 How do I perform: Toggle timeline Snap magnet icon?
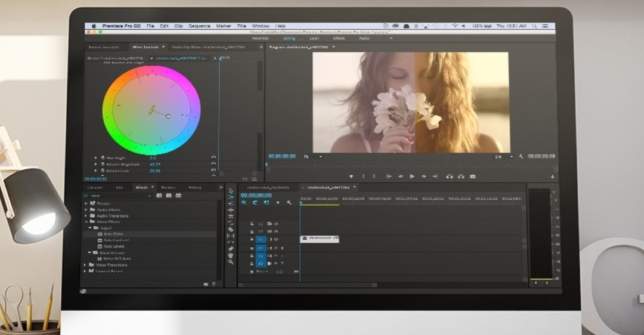coord(255,203)
